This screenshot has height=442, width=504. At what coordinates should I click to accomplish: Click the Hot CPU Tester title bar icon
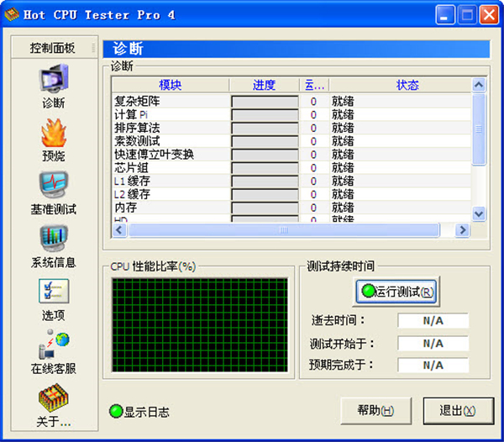click(12, 14)
